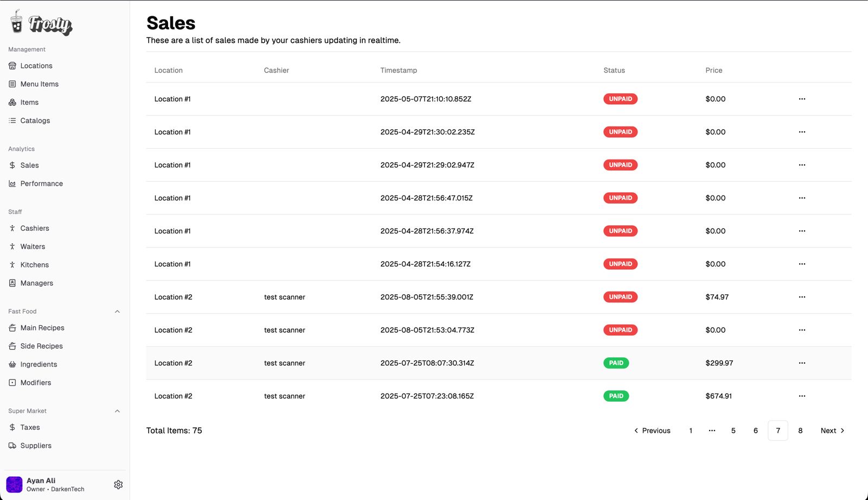The height and width of the screenshot is (500, 868).
Task: Open row options for the $74.97 sale
Action: click(802, 297)
